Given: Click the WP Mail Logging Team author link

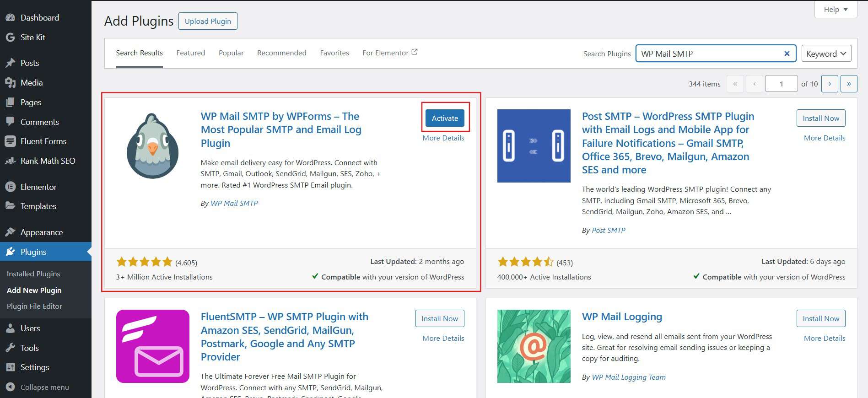Looking at the screenshot, I should [x=629, y=377].
